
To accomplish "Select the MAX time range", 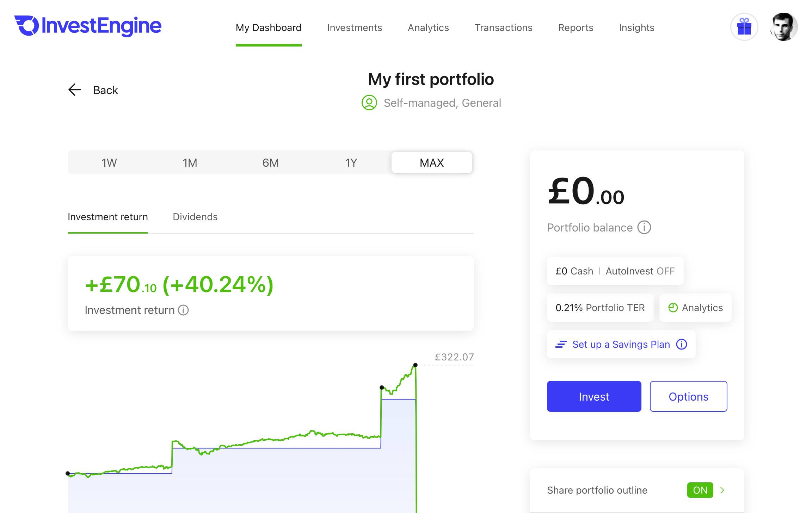I will [432, 162].
